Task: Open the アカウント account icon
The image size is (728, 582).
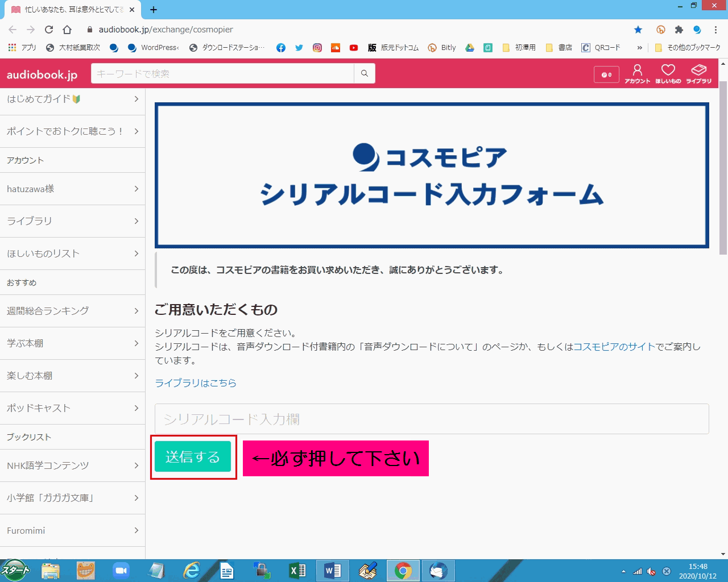Action: pyautogui.click(x=637, y=74)
